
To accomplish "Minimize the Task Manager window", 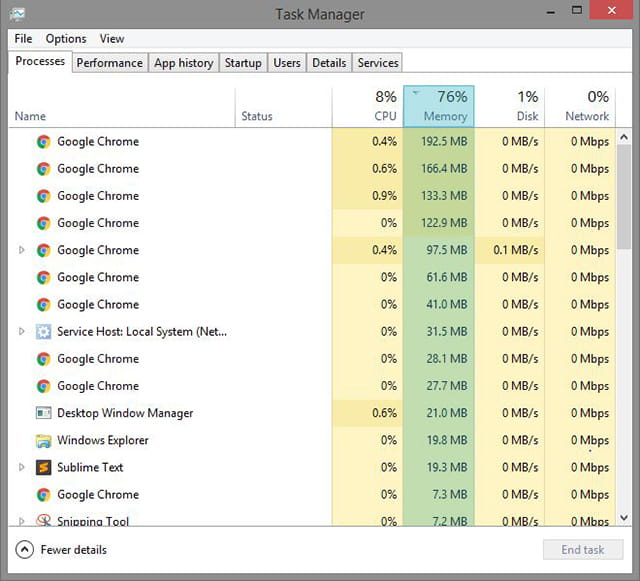I will pos(551,11).
